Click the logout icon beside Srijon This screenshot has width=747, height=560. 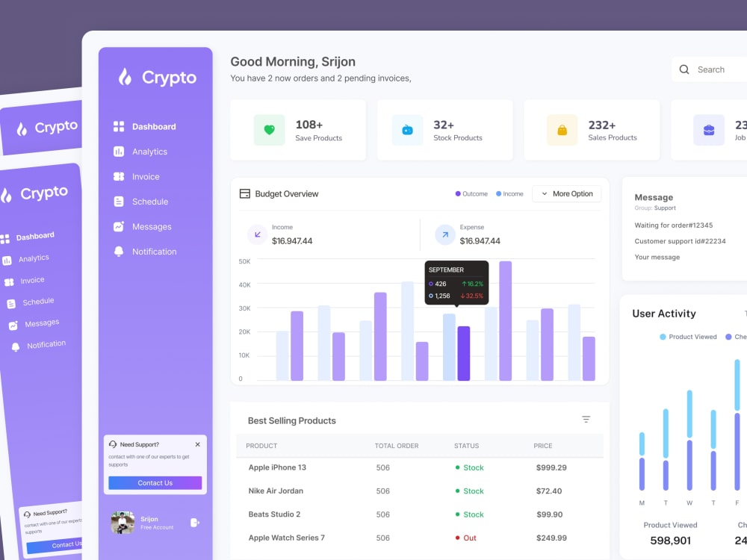point(195,523)
